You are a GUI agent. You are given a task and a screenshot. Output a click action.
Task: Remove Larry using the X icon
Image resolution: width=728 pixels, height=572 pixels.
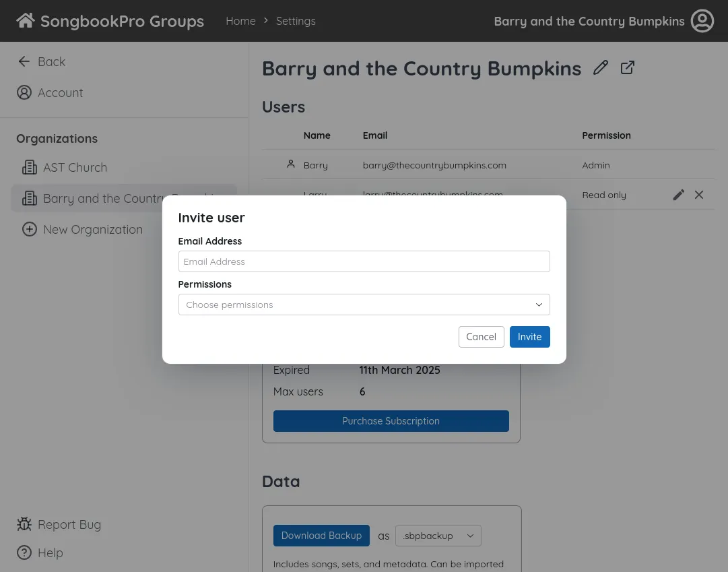click(x=698, y=195)
